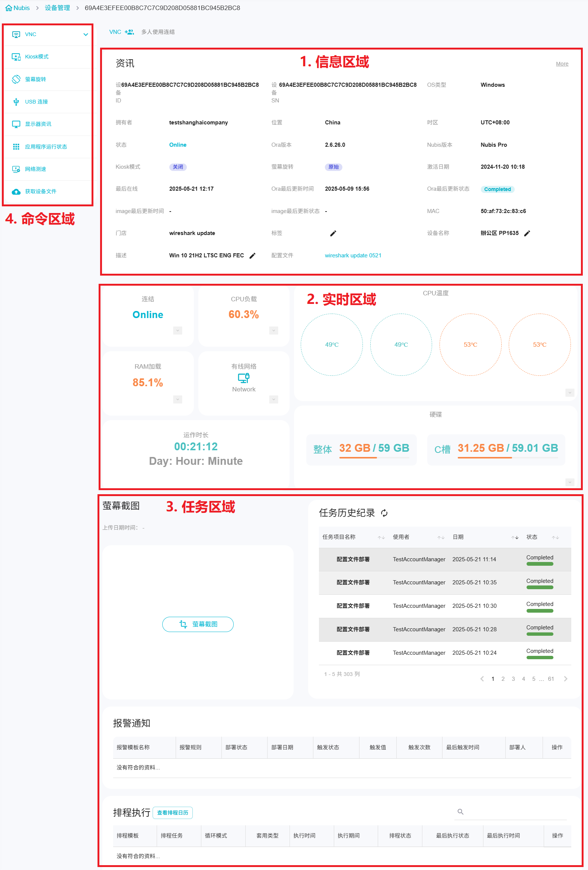The width and height of the screenshot is (588, 870).
Task: Expand the 硬碟 card dropdown arrow
Action: coord(570,482)
